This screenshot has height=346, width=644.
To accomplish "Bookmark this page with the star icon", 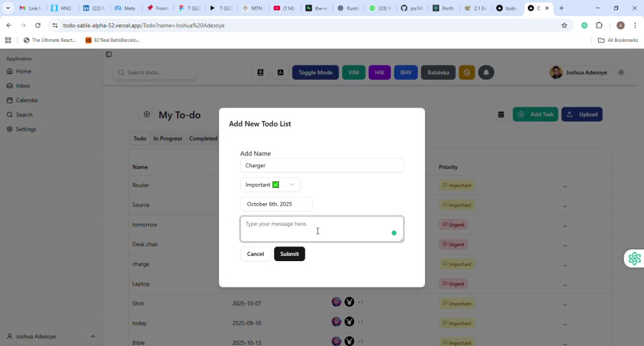I will click(x=564, y=26).
